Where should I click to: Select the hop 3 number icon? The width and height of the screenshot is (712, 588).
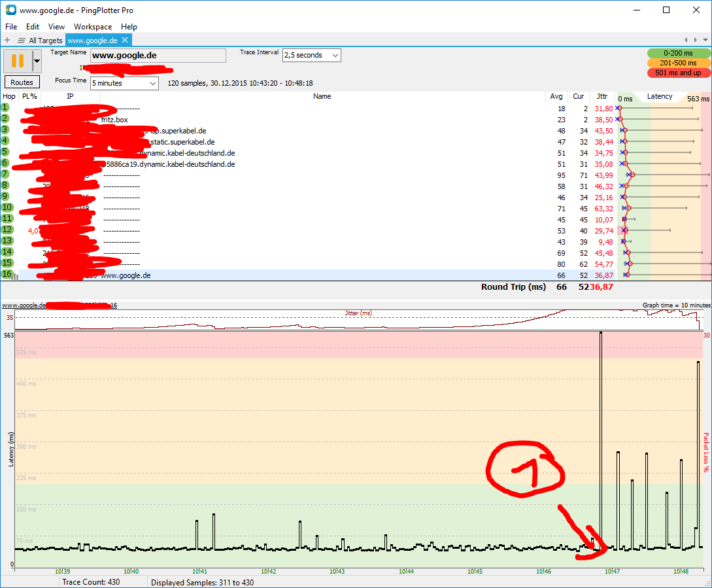[x=5, y=130]
